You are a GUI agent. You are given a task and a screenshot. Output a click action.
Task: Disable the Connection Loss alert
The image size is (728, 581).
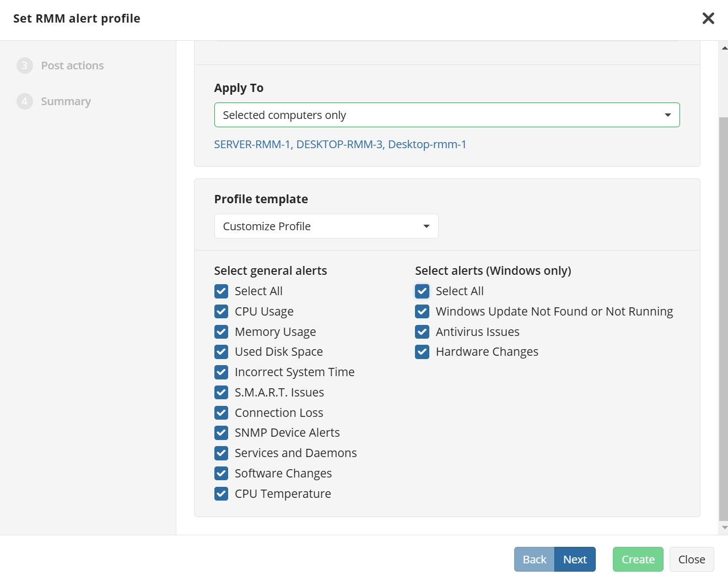[221, 413]
